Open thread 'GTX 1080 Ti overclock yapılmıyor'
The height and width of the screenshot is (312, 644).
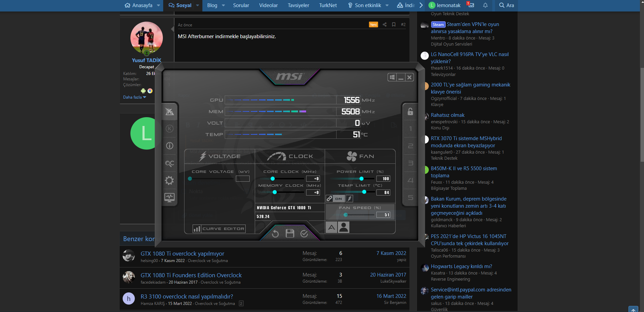[x=182, y=254]
